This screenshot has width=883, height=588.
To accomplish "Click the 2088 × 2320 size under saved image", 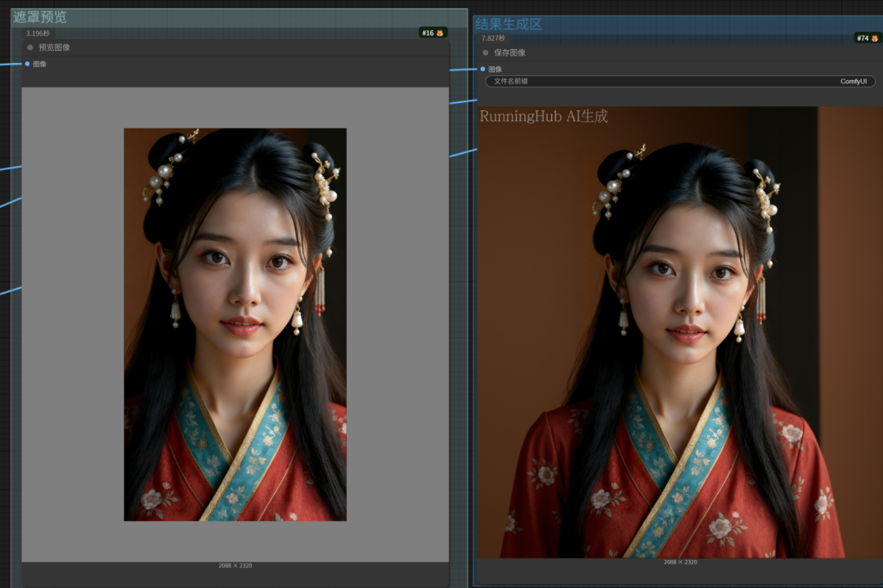I will pyautogui.click(x=680, y=562).
